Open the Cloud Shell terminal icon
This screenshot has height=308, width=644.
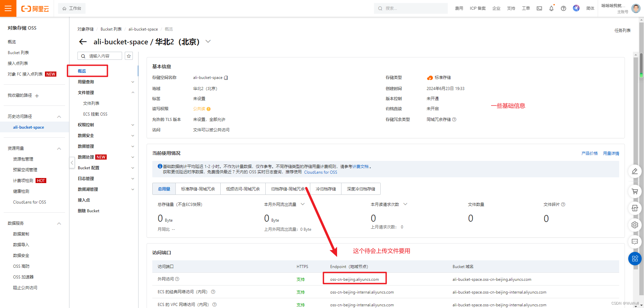tap(539, 8)
